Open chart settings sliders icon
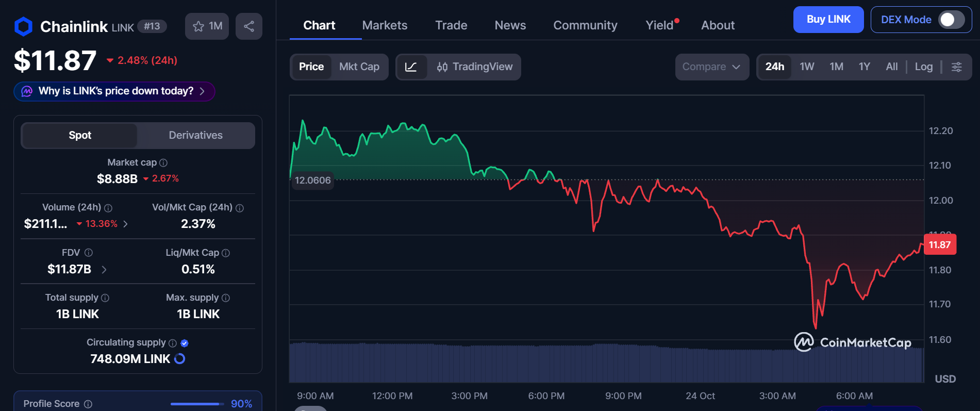The width and height of the screenshot is (980, 411). click(x=957, y=67)
